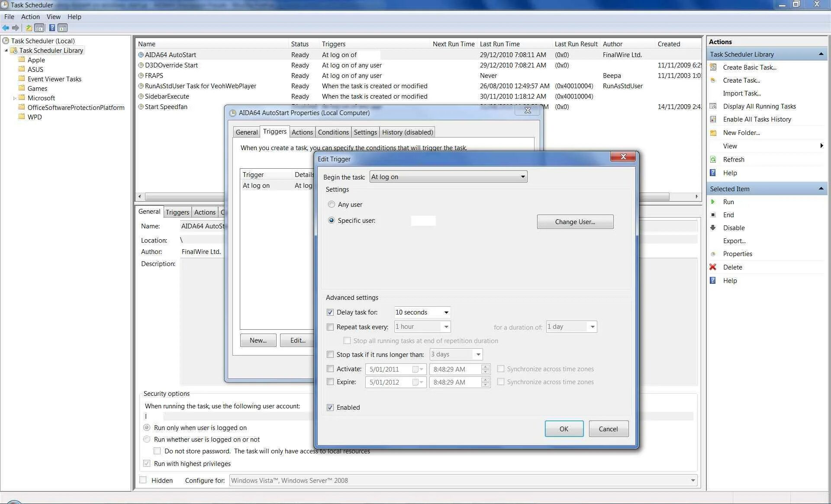Click the Change User... button
This screenshot has width=831, height=504.
tap(575, 222)
